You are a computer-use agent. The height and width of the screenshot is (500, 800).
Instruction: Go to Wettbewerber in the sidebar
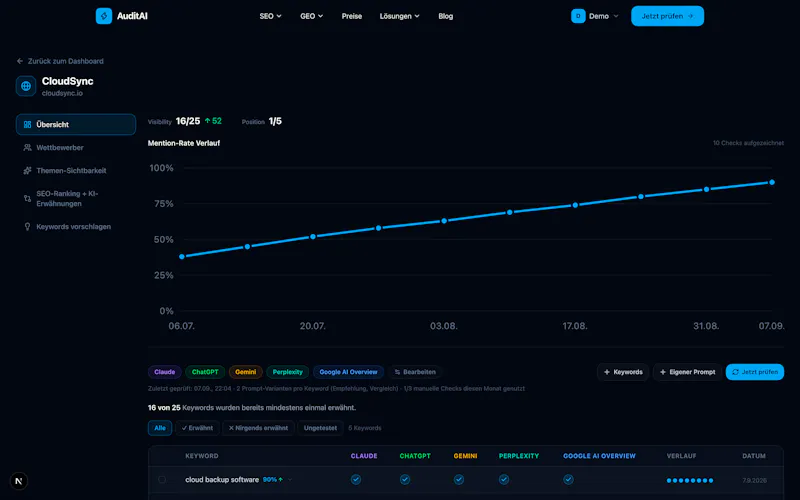76,147
